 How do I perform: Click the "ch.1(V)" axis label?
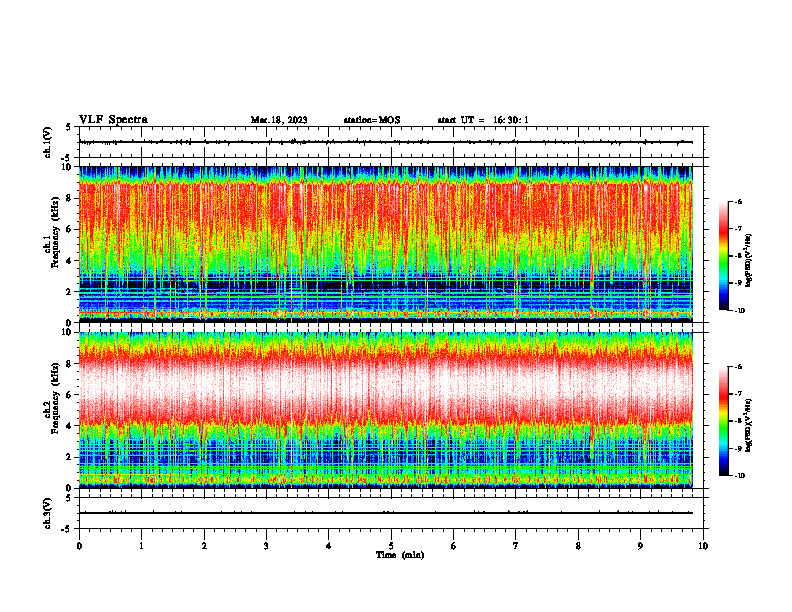point(48,142)
